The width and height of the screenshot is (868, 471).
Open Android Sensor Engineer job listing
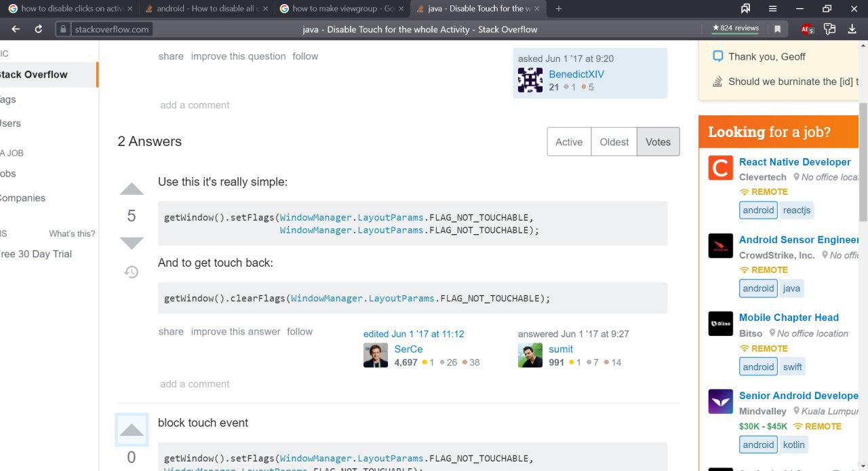tap(799, 240)
